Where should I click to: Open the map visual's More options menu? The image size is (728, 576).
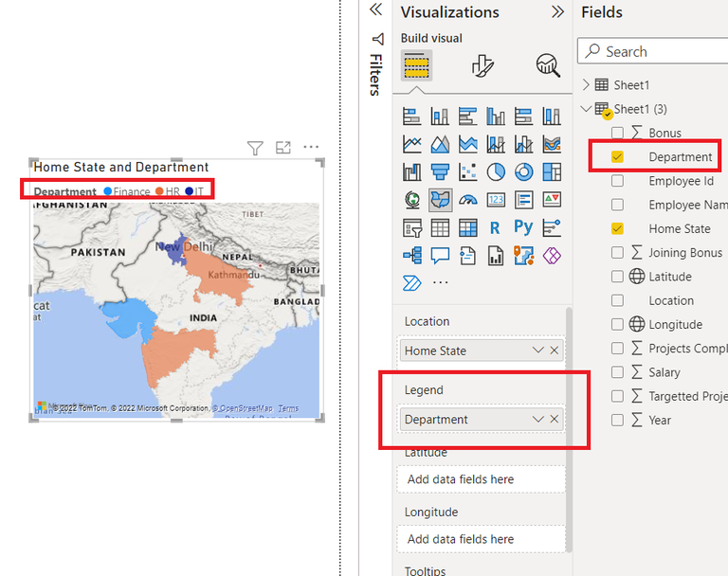tap(311, 147)
